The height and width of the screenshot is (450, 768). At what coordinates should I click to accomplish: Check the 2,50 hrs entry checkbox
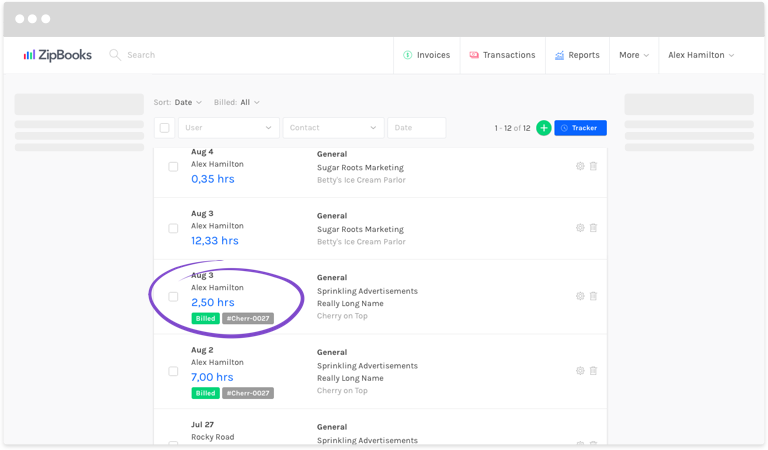pyautogui.click(x=173, y=296)
